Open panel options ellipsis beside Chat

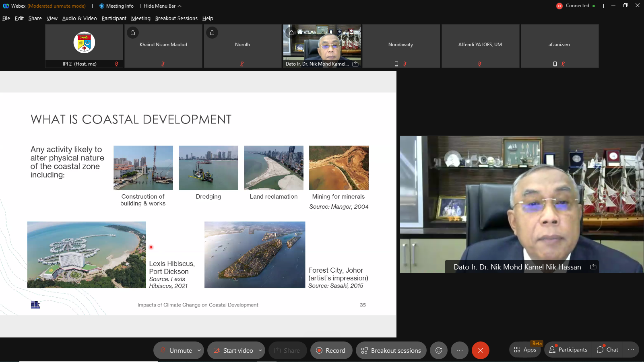click(x=631, y=350)
